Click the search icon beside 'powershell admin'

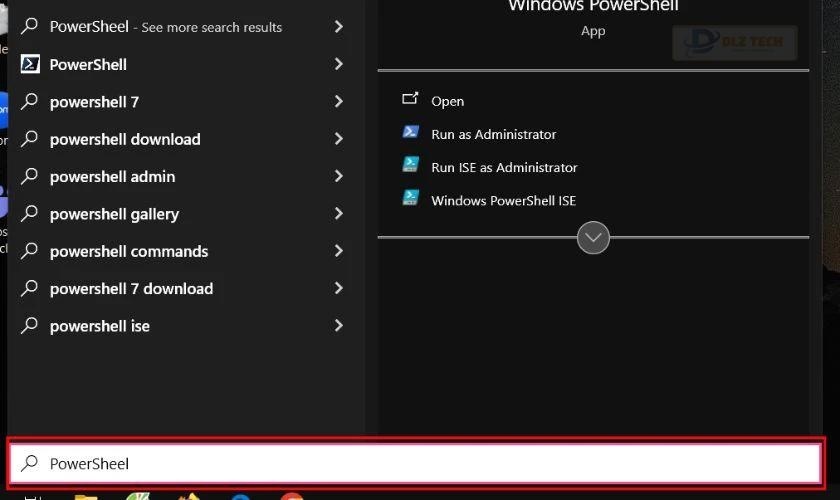(29, 176)
